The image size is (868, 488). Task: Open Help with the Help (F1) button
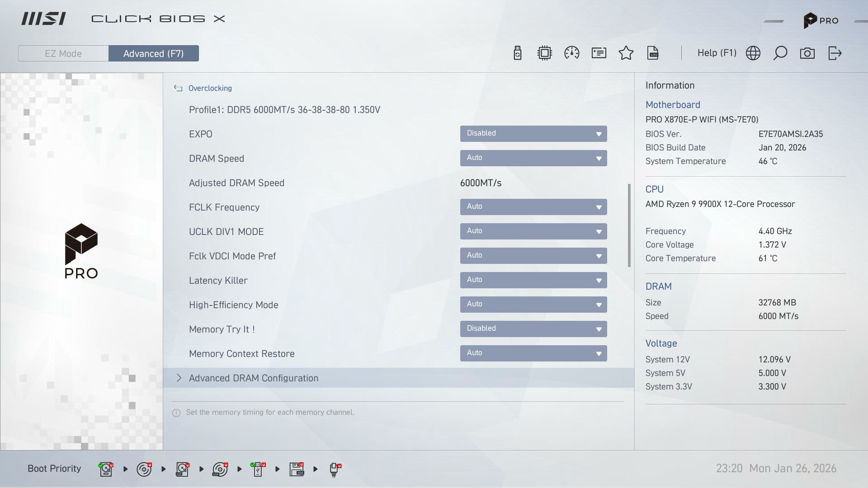717,53
